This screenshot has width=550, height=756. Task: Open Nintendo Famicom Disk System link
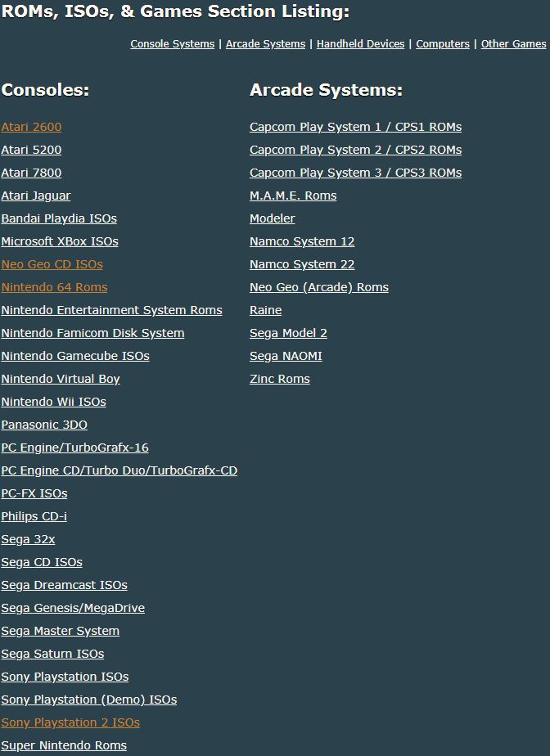pos(92,333)
